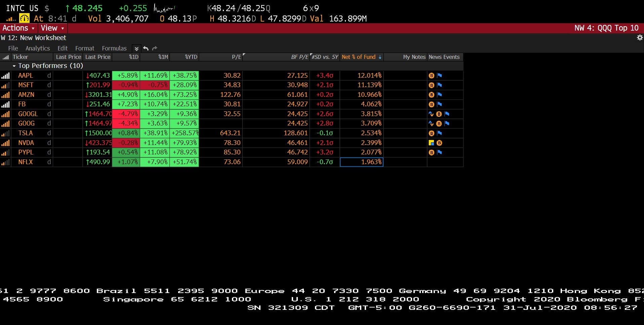The image size is (644, 325).
Task: Click the blue flag event icon for FB
Action: pyautogui.click(x=439, y=104)
